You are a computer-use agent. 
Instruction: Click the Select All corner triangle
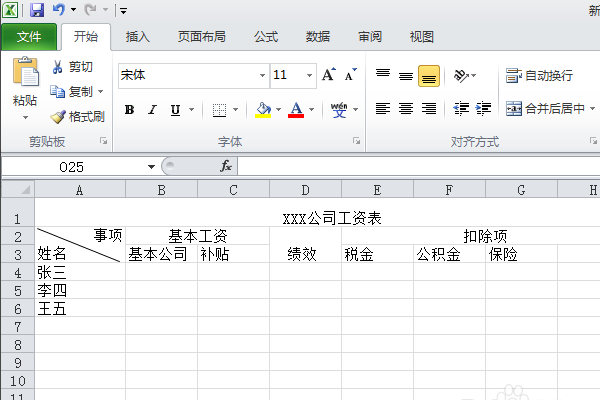tap(24, 189)
